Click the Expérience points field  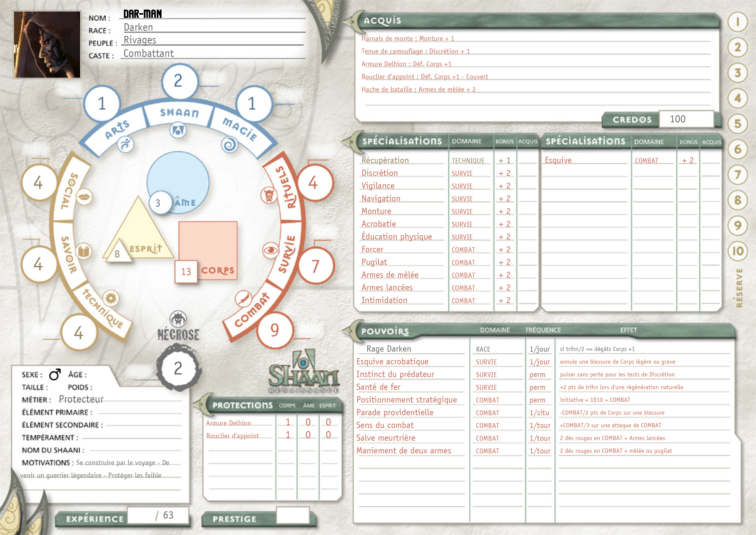158,515
